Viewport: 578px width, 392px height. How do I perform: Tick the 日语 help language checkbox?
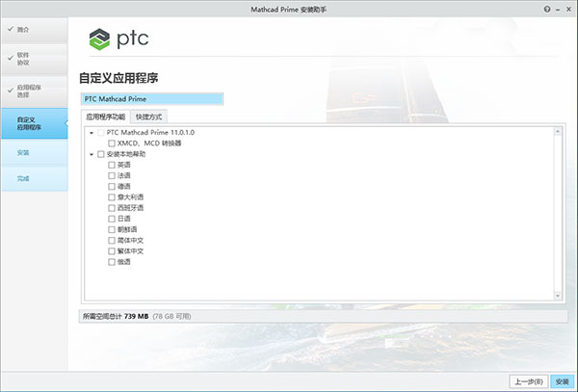[x=112, y=219]
